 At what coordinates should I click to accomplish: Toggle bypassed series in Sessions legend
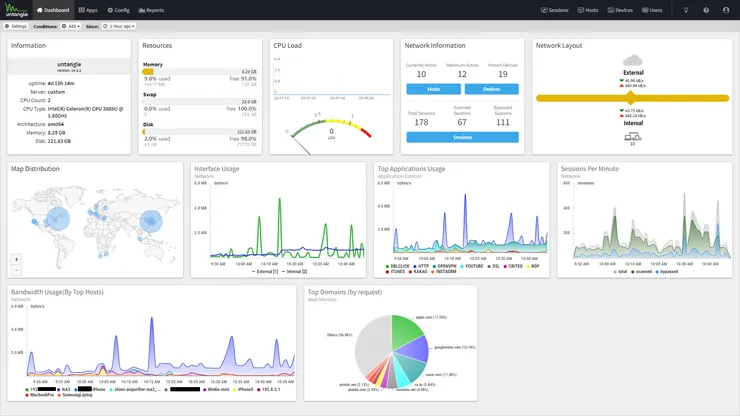coord(666,272)
